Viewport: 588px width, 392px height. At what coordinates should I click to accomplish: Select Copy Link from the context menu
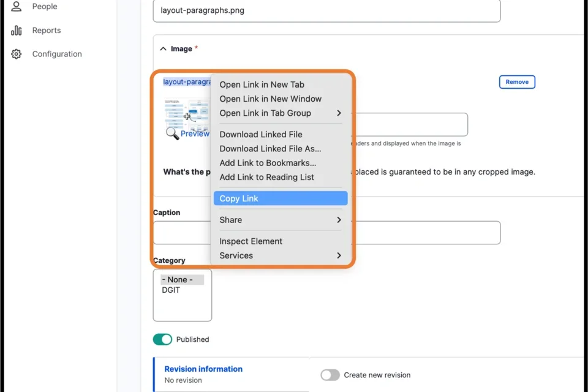pyautogui.click(x=239, y=198)
